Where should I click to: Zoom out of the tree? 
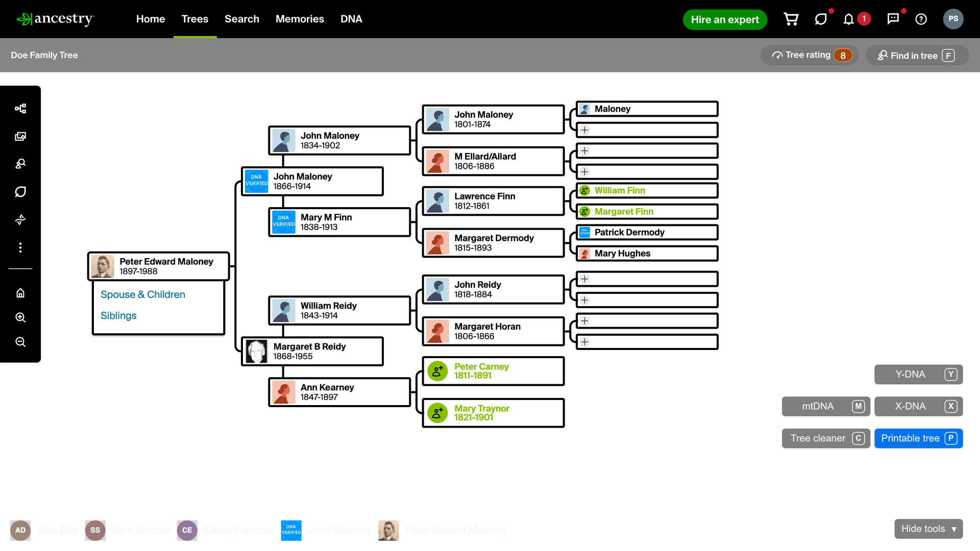pyautogui.click(x=20, y=342)
